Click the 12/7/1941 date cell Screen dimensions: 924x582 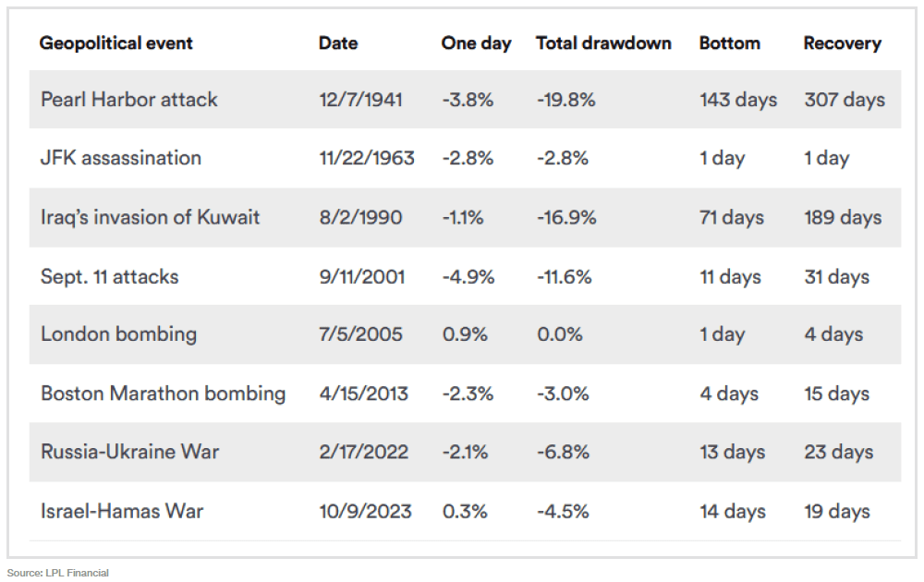point(360,100)
